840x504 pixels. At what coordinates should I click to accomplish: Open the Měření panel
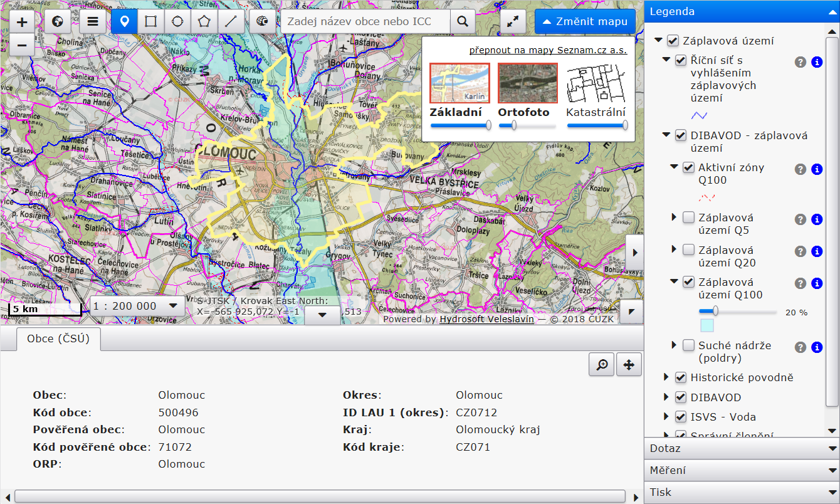pos(742,470)
